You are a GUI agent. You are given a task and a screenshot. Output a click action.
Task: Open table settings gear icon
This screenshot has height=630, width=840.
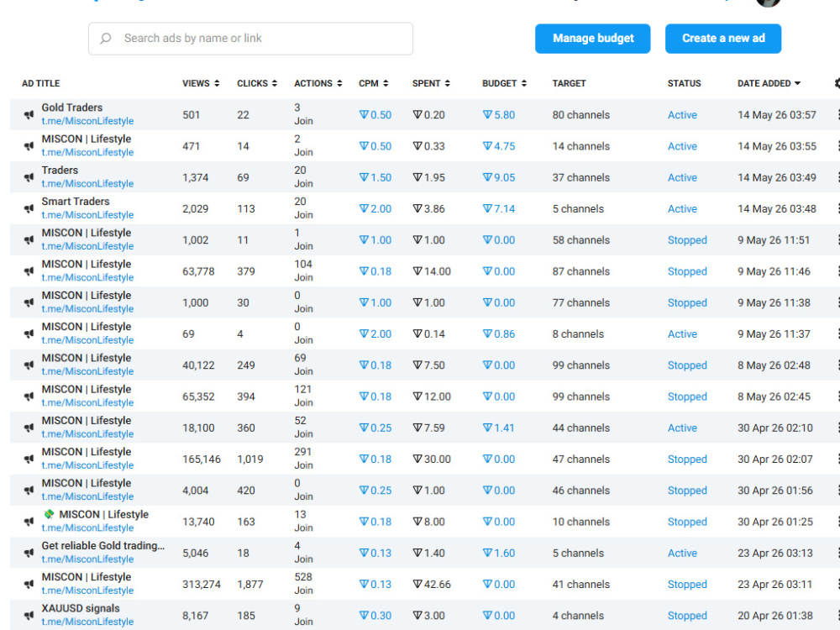pos(837,83)
